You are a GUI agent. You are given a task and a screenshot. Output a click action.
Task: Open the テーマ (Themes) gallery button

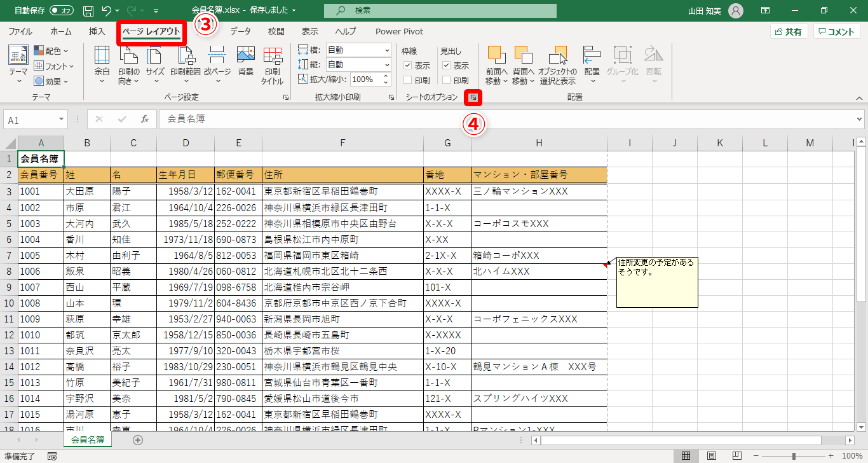click(18, 66)
